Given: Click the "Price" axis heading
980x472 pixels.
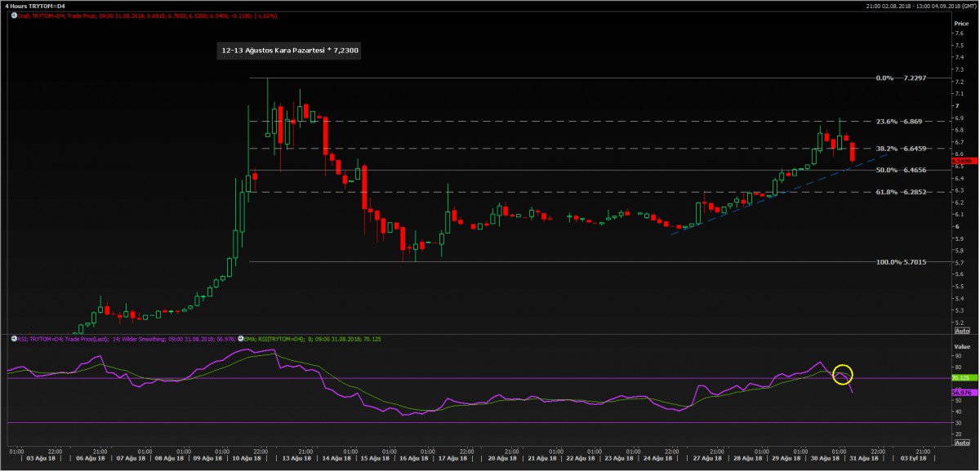Looking at the screenshot, I should (961, 24).
